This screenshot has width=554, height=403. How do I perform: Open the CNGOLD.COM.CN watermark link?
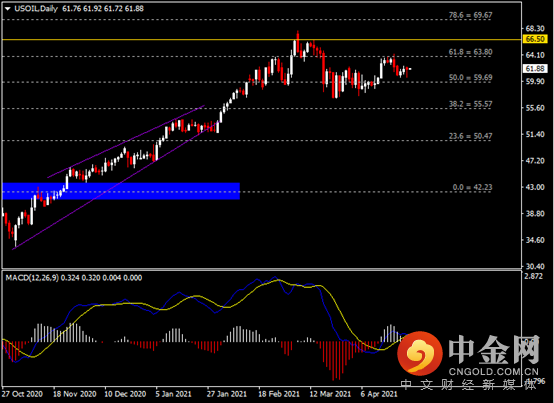coord(494,372)
